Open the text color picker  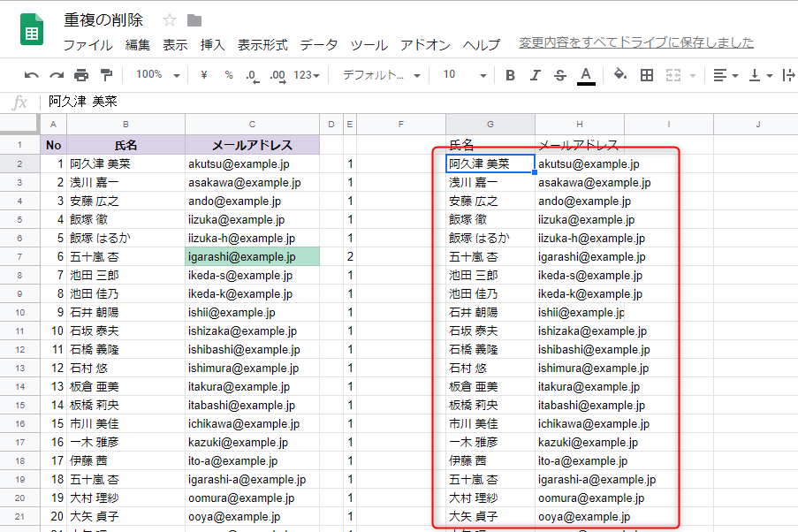pyautogui.click(x=586, y=75)
